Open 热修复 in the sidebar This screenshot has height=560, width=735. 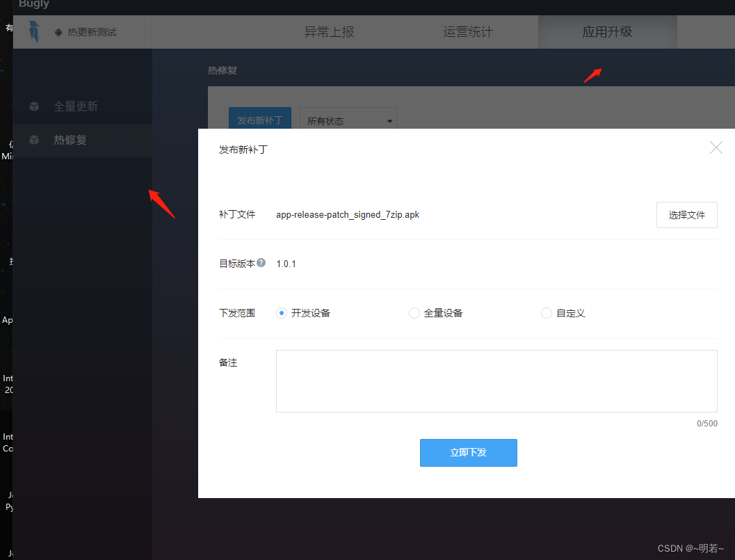tap(83, 140)
